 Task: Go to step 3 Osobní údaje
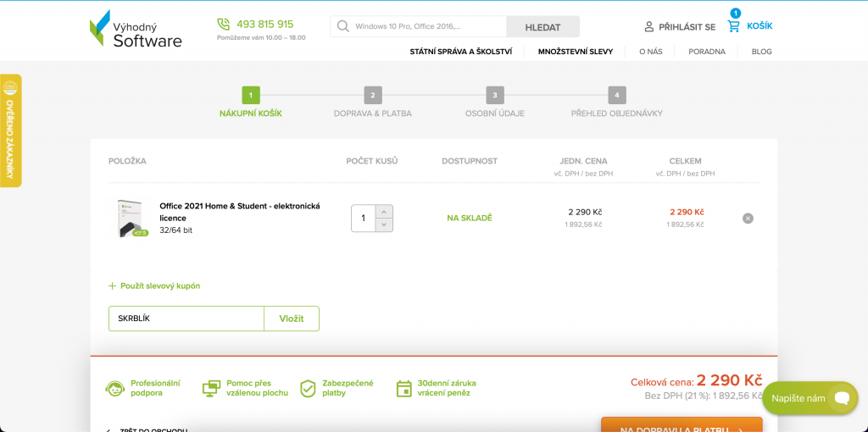495,102
